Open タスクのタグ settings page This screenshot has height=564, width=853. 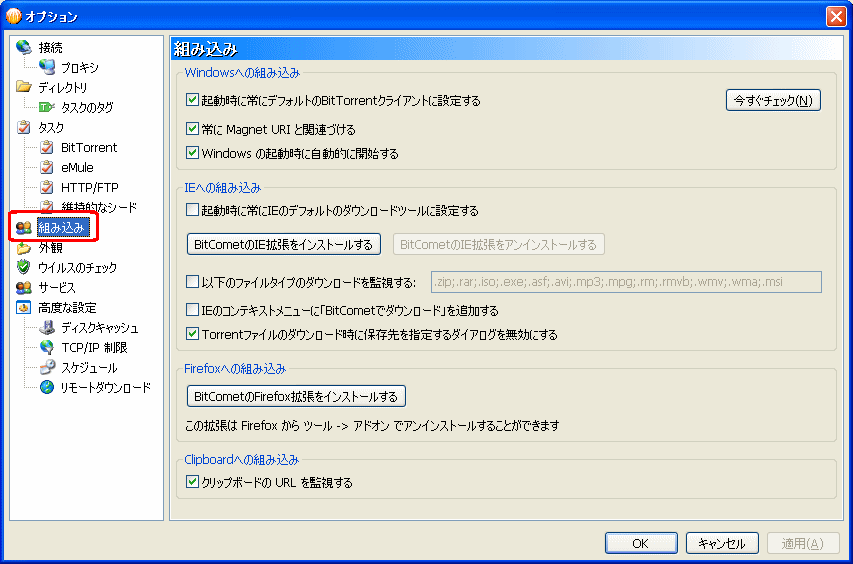[x=87, y=108]
